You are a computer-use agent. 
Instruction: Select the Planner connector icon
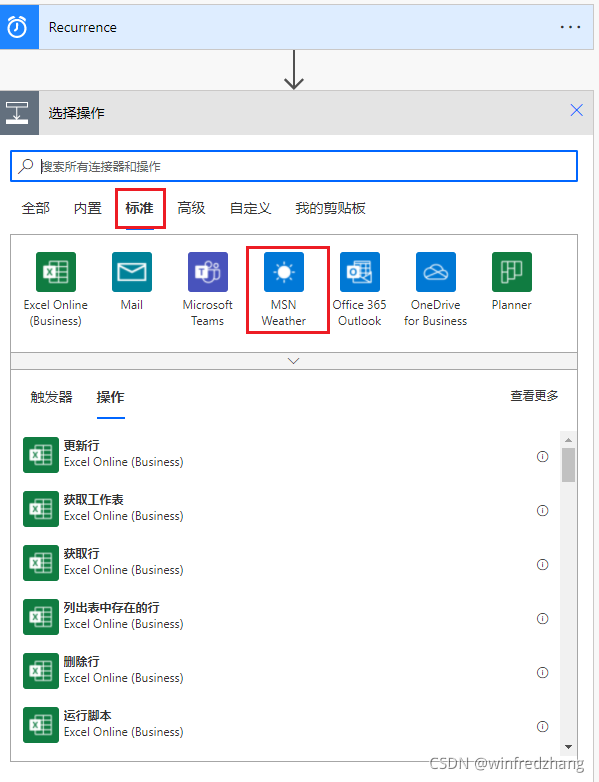pyautogui.click(x=512, y=272)
